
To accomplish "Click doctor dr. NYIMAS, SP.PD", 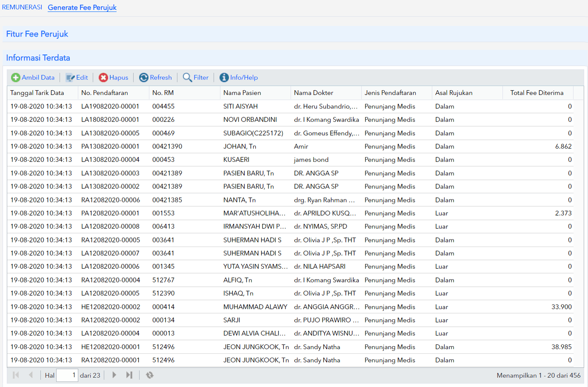I will [x=320, y=226].
